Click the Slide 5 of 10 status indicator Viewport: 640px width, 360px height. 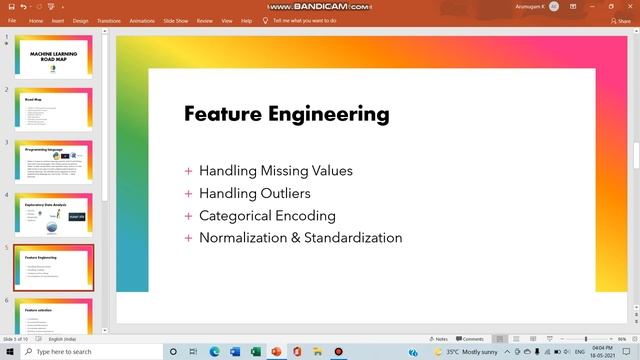tap(16, 339)
